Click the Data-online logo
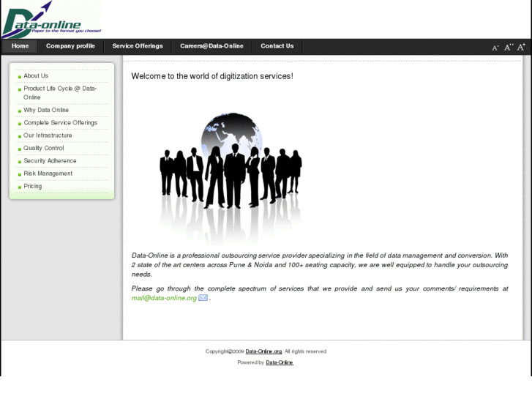Viewport: 532px width, 399px height. pyautogui.click(x=51, y=19)
